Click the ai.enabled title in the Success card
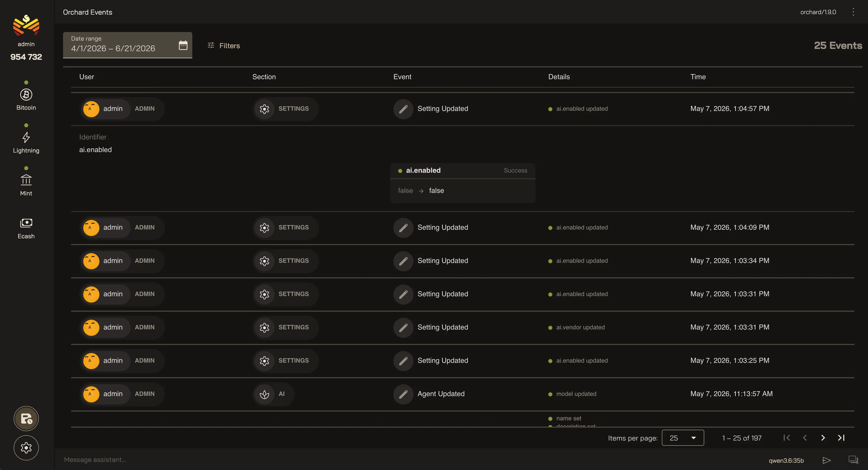The height and width of the screenshot is (470, 868). point(423,170)
